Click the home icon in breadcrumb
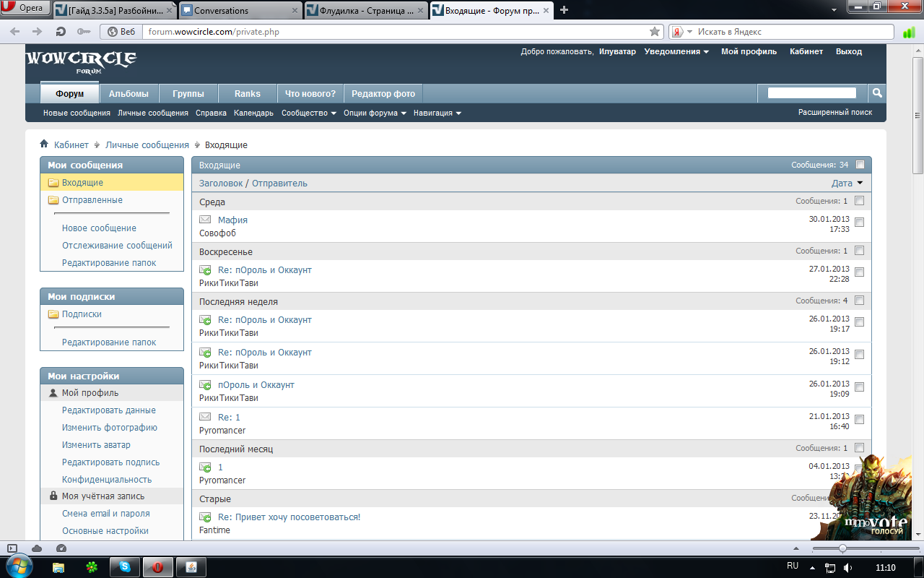The height and width of the screenshot is (578, 924). pyautogui.click(x=44, y=144)
